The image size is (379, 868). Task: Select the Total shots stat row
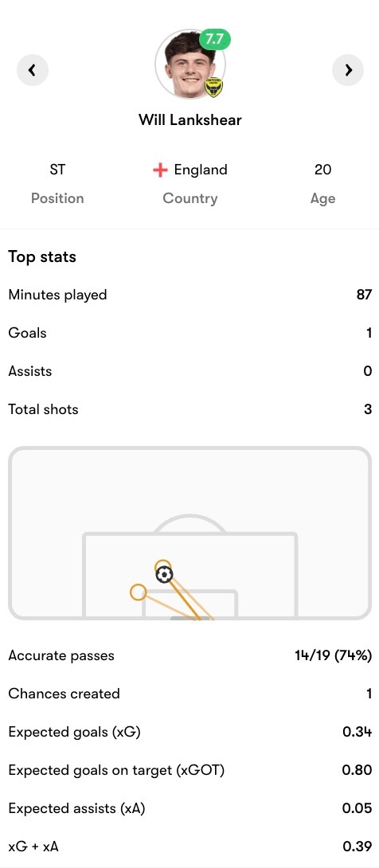189,409
